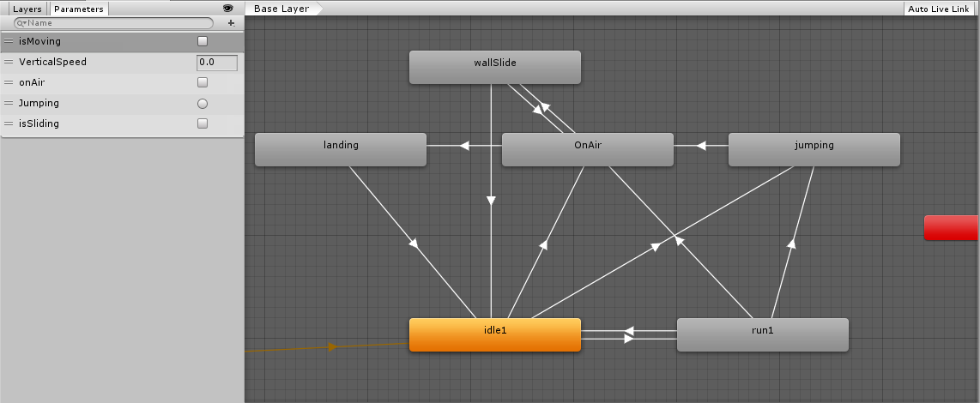980x403 pixels.
Task: Click the jumping to OnAir transition arrow
Action: point(700,146)
